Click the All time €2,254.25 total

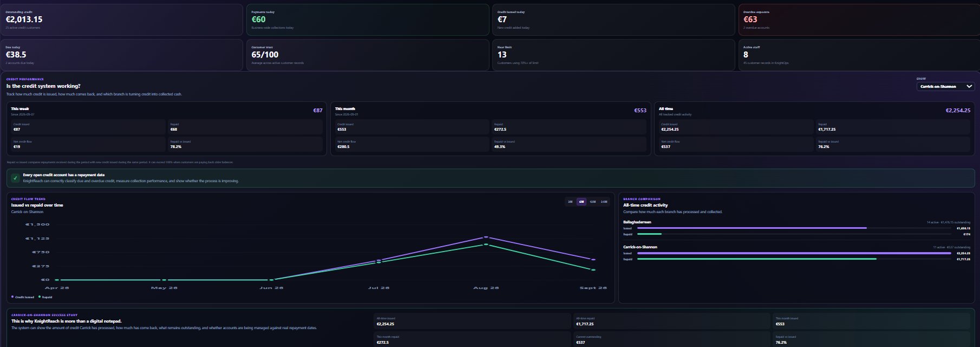(958, 111)
